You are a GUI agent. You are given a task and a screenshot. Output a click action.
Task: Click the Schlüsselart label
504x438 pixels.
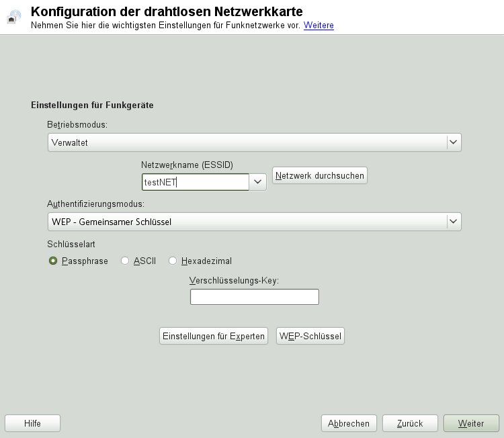click(x=71, y=245)
